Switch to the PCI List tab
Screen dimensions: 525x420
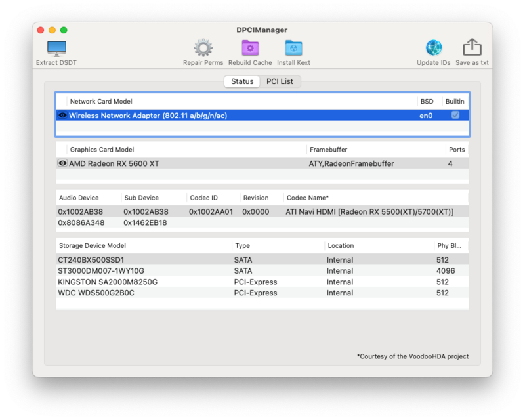coord(280,81)
